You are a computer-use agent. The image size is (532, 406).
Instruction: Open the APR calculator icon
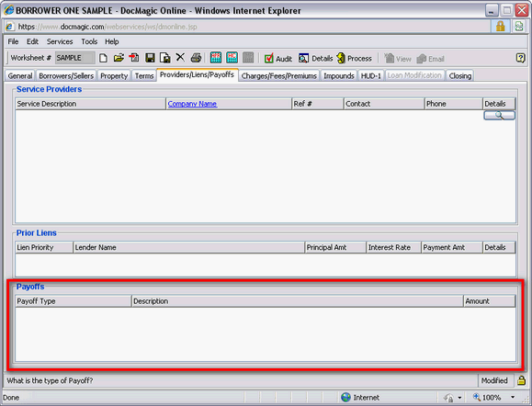(x=216, y=58)
